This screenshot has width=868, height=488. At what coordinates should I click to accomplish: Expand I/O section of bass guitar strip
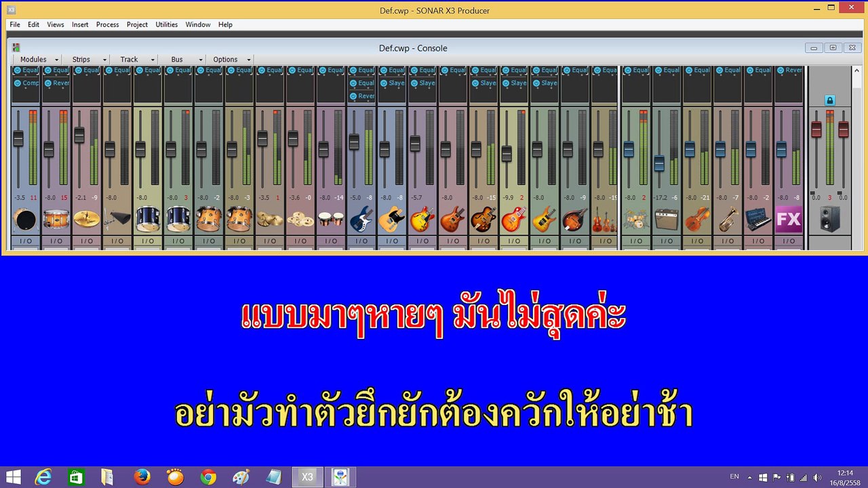click(361, 241)
